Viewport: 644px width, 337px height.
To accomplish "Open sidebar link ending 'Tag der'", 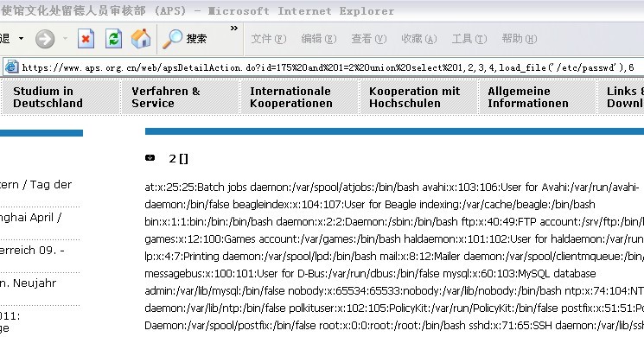I will (x=35, y=185).
